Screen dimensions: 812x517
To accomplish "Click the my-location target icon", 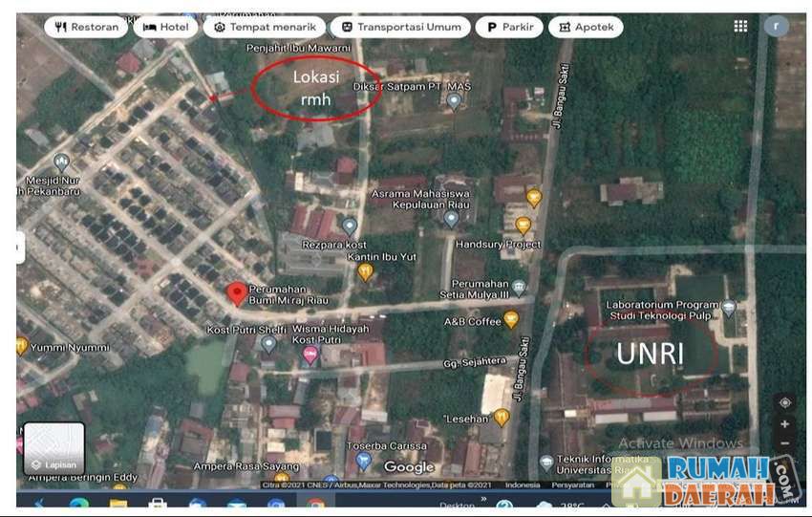I will [784, 403].
